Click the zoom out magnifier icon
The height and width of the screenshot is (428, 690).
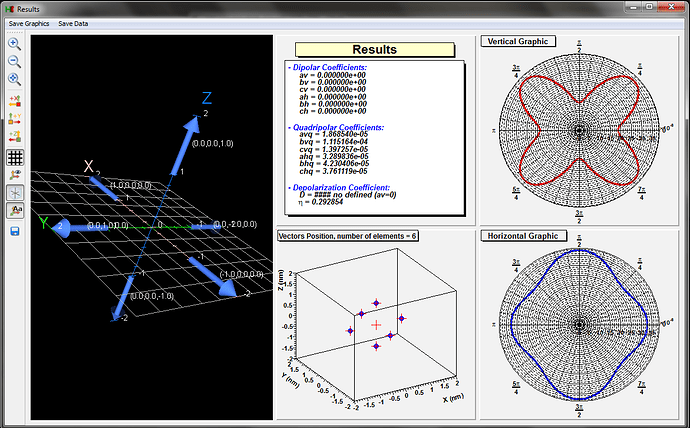pos(15,61)
